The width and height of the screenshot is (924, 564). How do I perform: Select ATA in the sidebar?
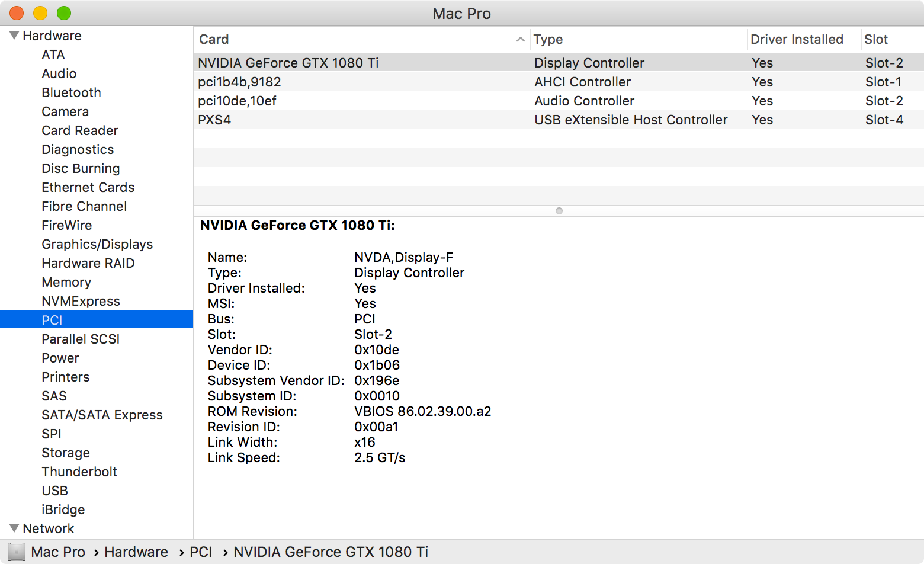53,55
